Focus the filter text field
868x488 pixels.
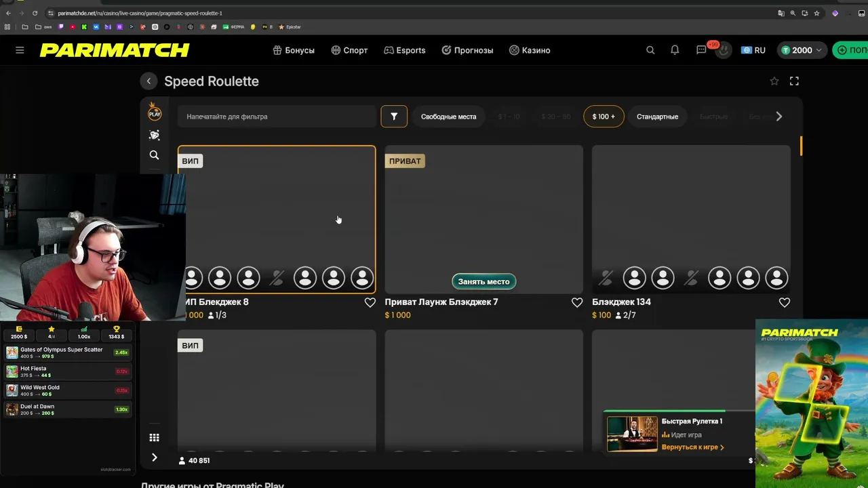(x=277, y=117)
